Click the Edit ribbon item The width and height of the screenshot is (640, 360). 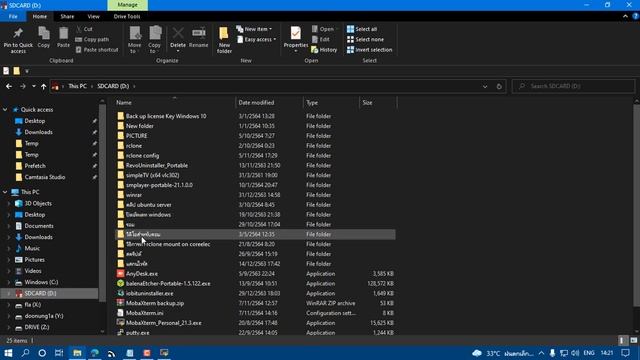click(321, 39)
